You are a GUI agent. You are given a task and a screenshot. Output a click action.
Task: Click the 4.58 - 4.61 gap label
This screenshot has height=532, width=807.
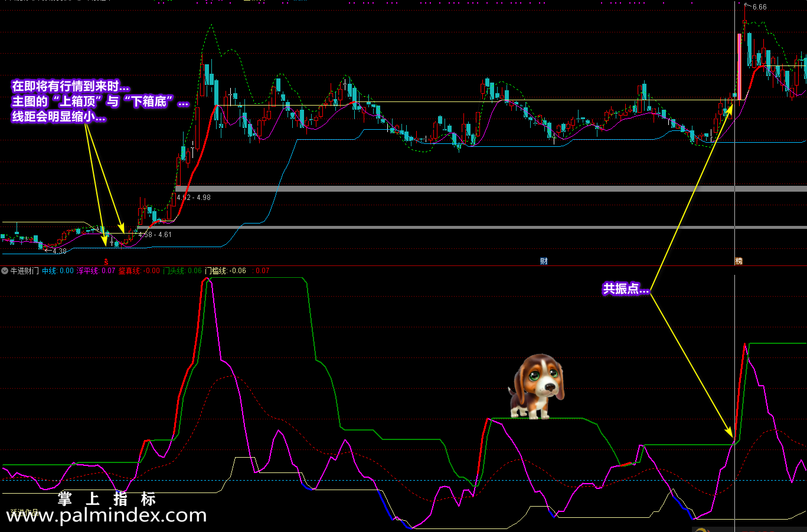(x=155, y=235)
